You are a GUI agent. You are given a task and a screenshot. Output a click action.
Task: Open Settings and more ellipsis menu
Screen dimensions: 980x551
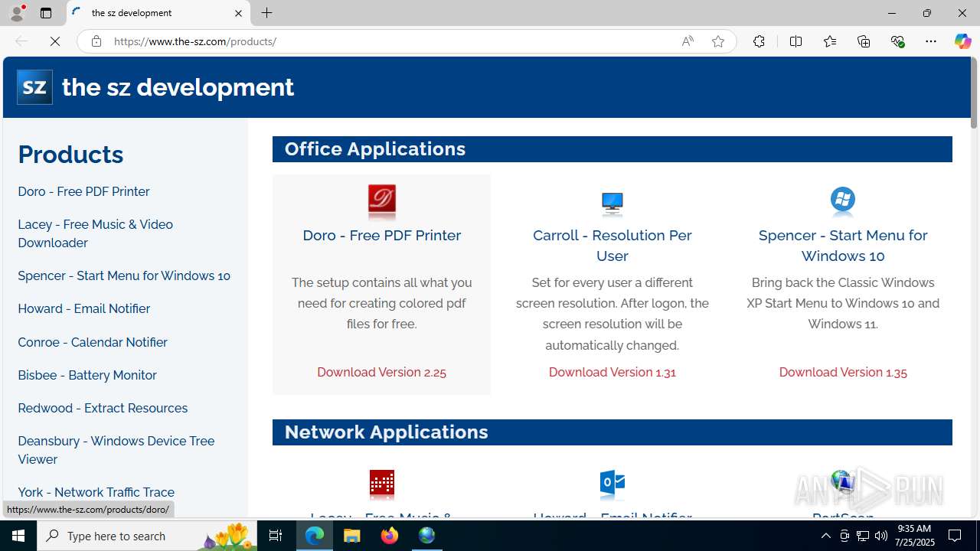tap(931, 41)
